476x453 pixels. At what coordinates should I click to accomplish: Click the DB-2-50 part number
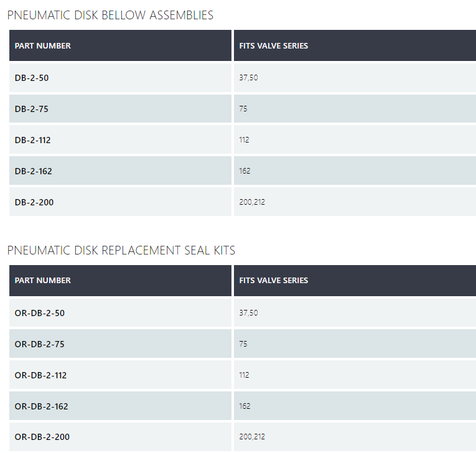point(31,78)
